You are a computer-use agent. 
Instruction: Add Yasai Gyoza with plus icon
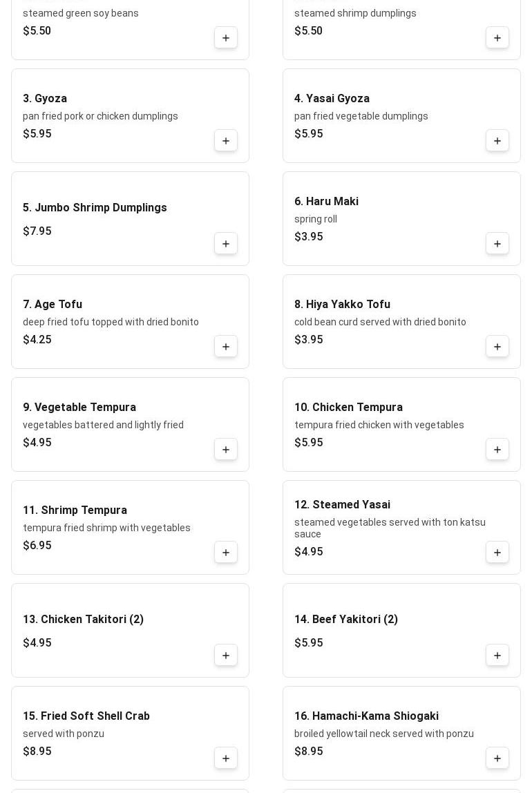pyautogui.click(x=497, y=141)
